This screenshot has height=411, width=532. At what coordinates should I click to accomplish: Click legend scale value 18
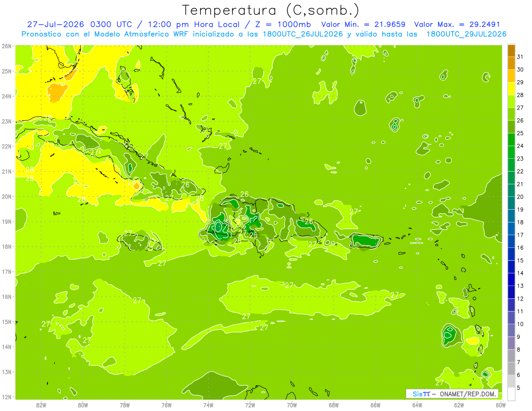point(520,223)
